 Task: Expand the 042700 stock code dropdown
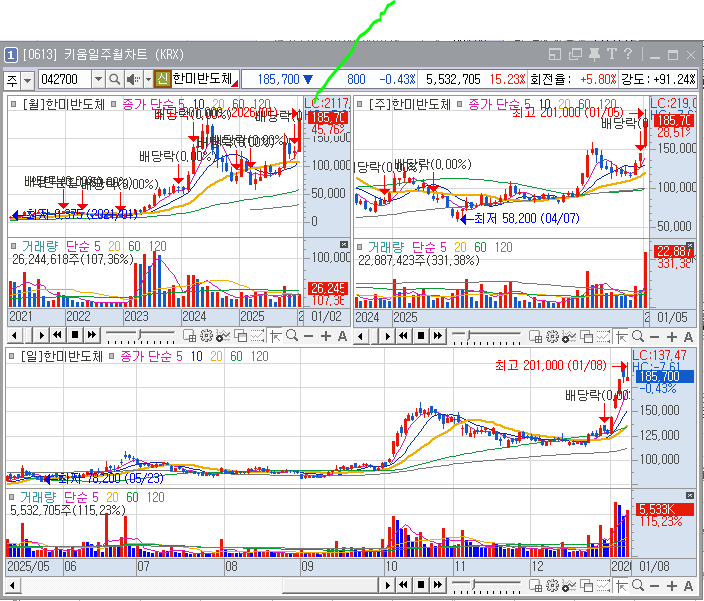tap(98, 80)
